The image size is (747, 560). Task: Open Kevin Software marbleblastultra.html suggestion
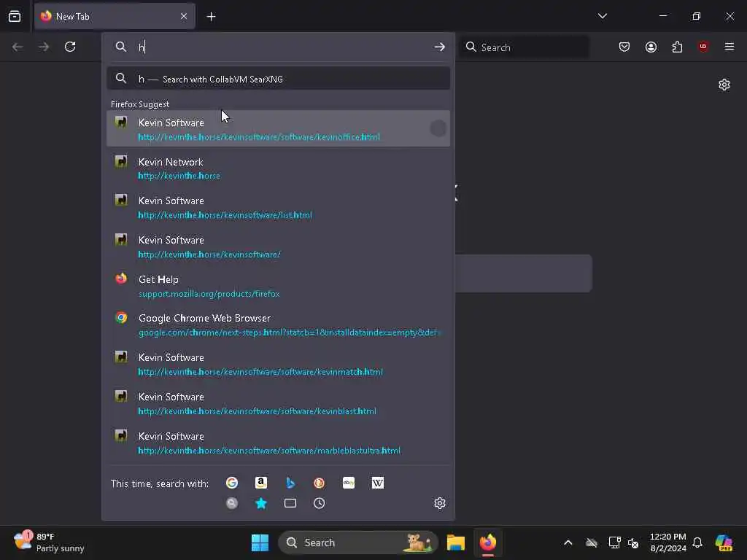[278, 443]
